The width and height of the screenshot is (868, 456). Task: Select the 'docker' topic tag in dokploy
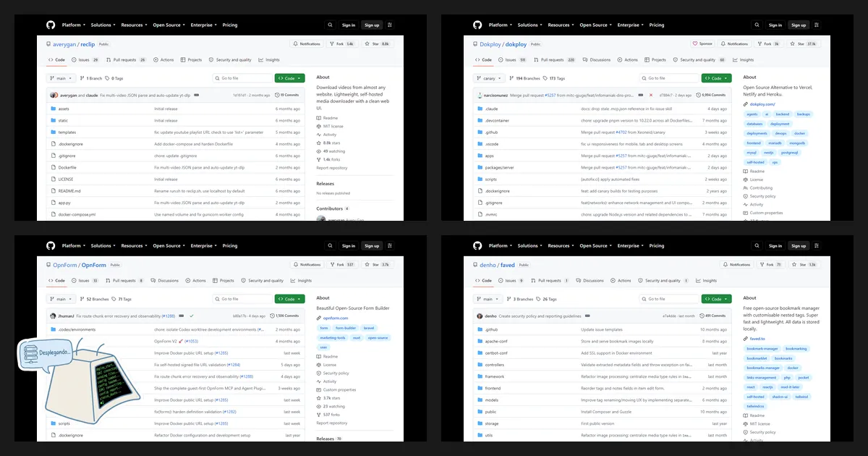coord(799,133)
